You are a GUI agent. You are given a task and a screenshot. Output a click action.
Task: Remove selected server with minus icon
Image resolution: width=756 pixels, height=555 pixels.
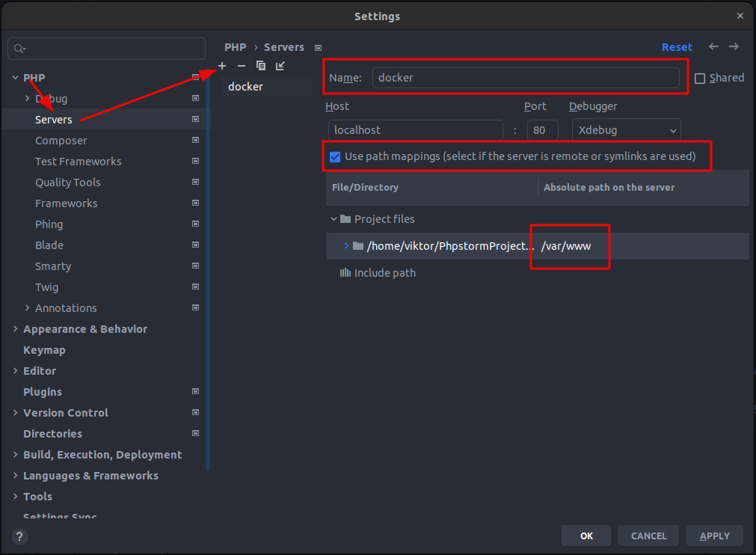tap(242, 66)
